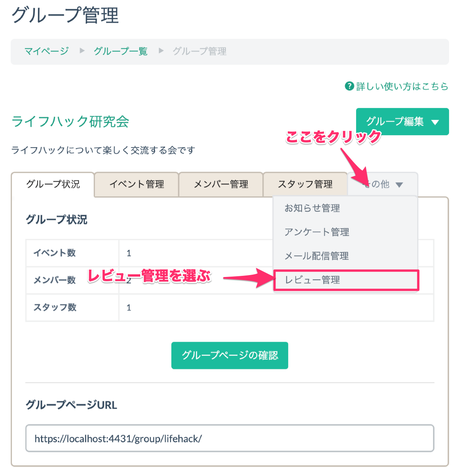
Task: Click the グループ管理 breadcrumb item
Action: pyautogui.click(x=199, y=51)
